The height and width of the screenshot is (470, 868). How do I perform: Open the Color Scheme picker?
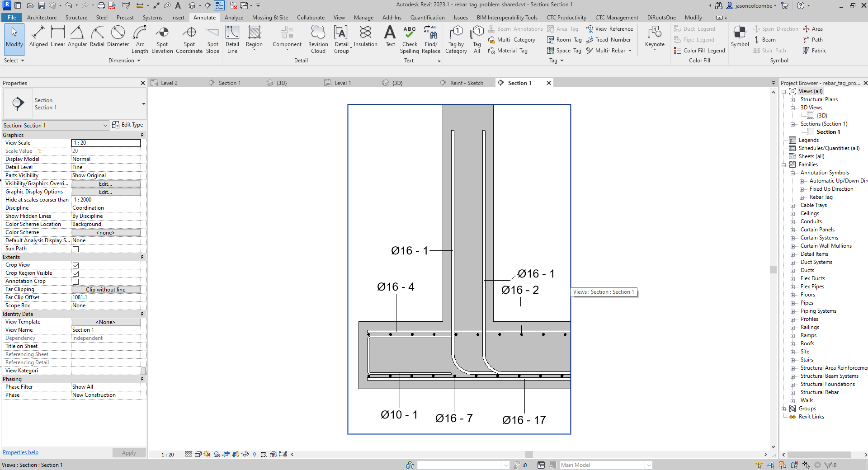click(x=106, y=232)
